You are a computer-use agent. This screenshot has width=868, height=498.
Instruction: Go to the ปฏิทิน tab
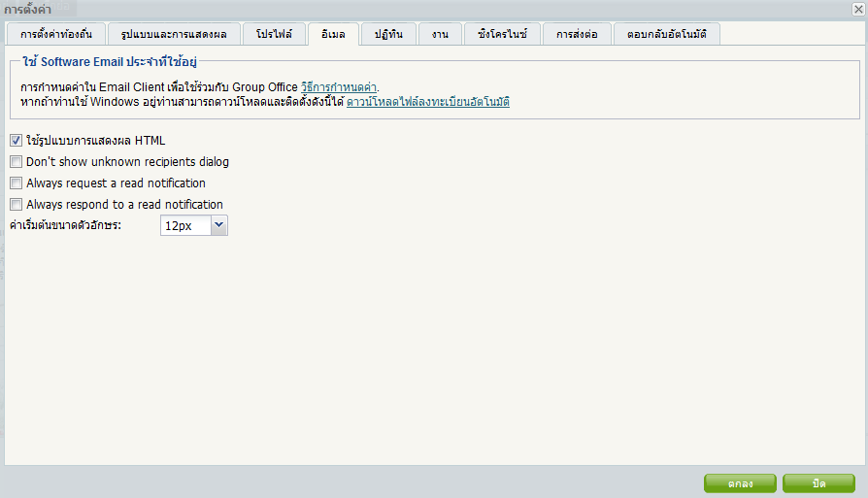click(388, 34)
